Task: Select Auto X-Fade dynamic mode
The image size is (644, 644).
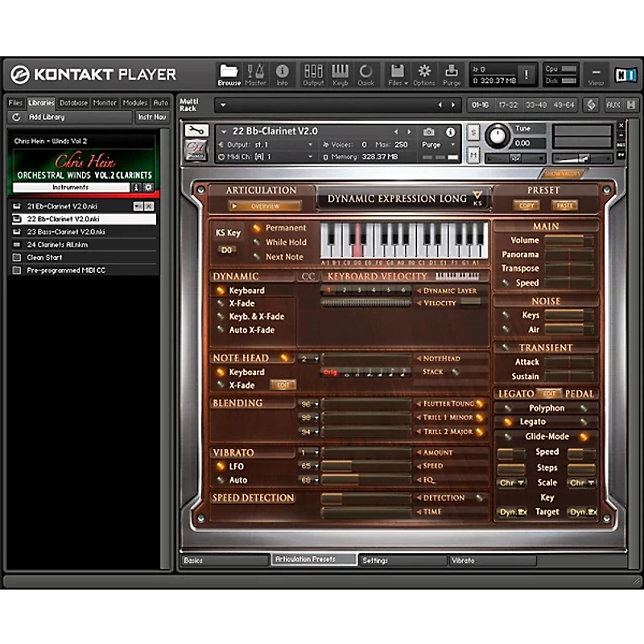Action: click(221, 330)
